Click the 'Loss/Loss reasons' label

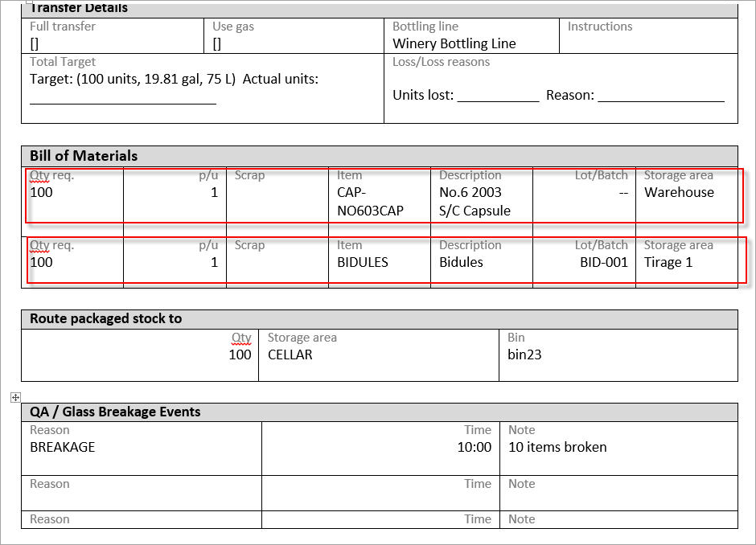tap(442, 62)
